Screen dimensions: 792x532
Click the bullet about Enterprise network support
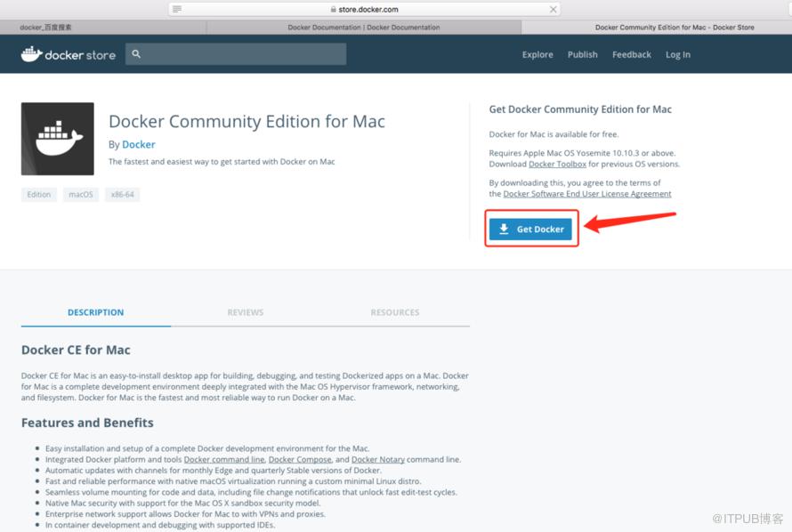[x=185, y=514]
